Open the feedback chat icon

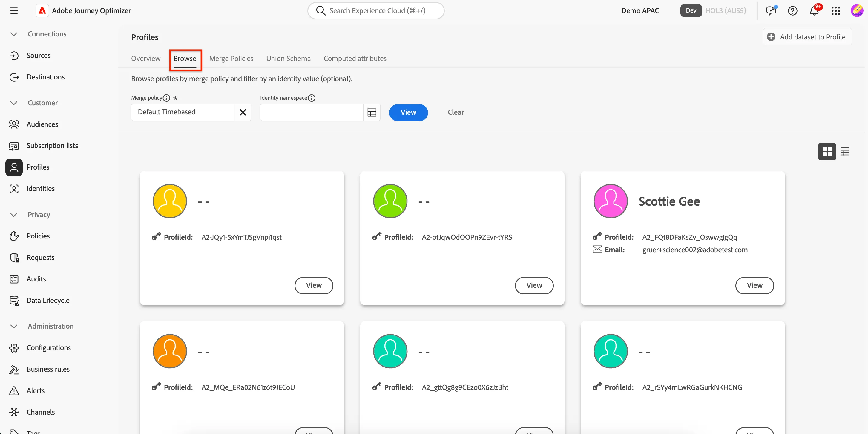(771, 10)
